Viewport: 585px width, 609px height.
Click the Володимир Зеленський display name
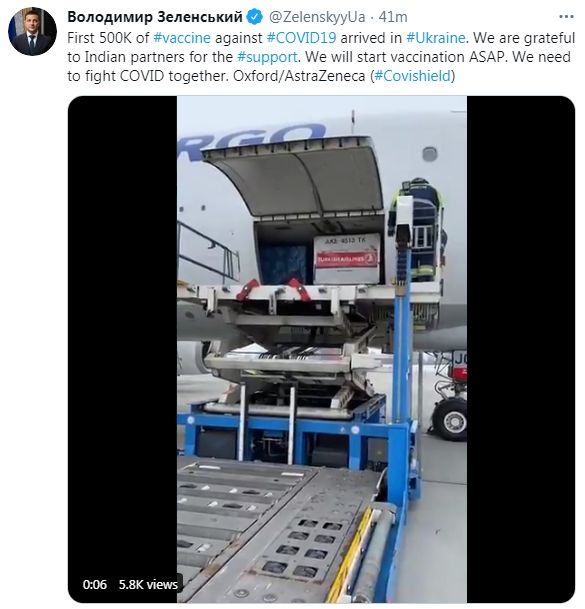[x=155, y=17]
